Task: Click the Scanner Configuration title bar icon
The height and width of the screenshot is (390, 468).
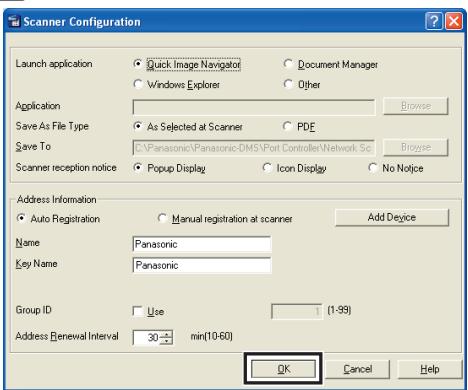Action: point(14,21)
